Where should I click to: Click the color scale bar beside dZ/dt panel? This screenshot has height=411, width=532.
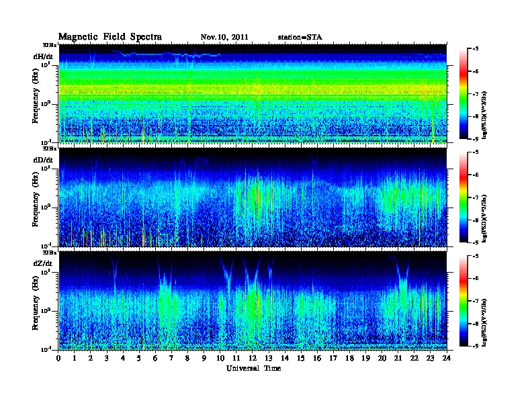click(463, 301)
